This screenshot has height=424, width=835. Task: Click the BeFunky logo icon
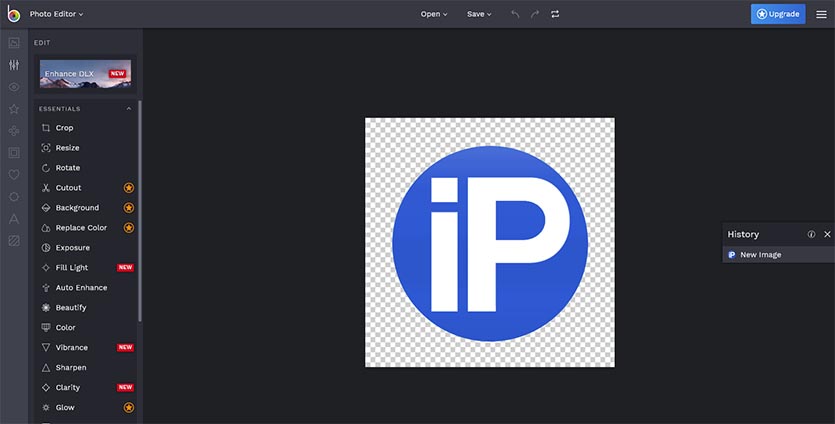pyautogui.click(x=14, y=14)
